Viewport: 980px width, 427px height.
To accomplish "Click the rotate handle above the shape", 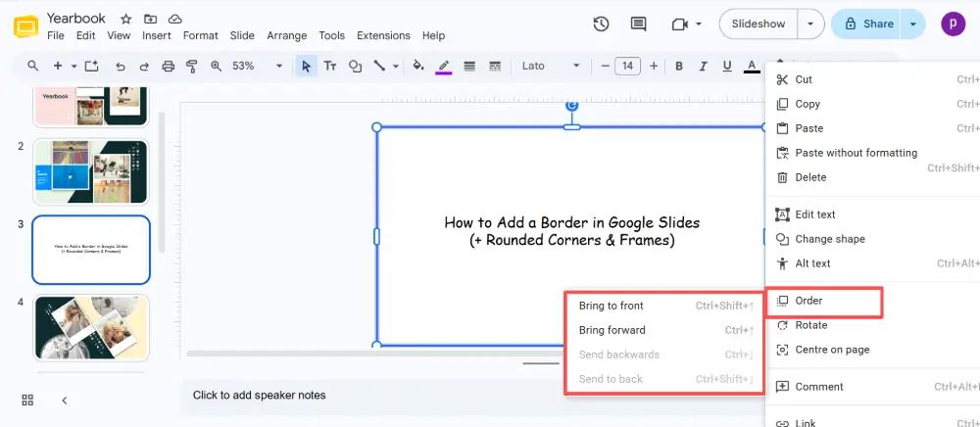I will click(572, 105).
